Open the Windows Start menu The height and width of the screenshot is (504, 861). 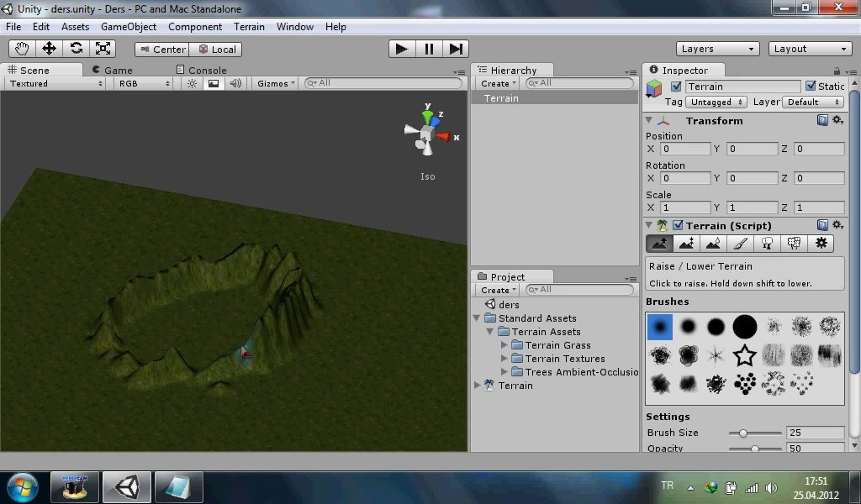click(23, 487)
